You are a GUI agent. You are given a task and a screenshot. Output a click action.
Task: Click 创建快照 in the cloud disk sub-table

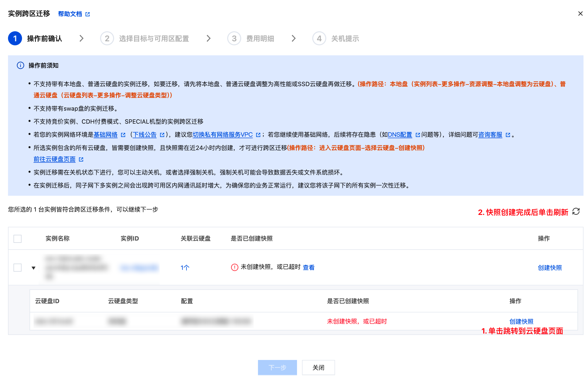click(x=521, y=321)
